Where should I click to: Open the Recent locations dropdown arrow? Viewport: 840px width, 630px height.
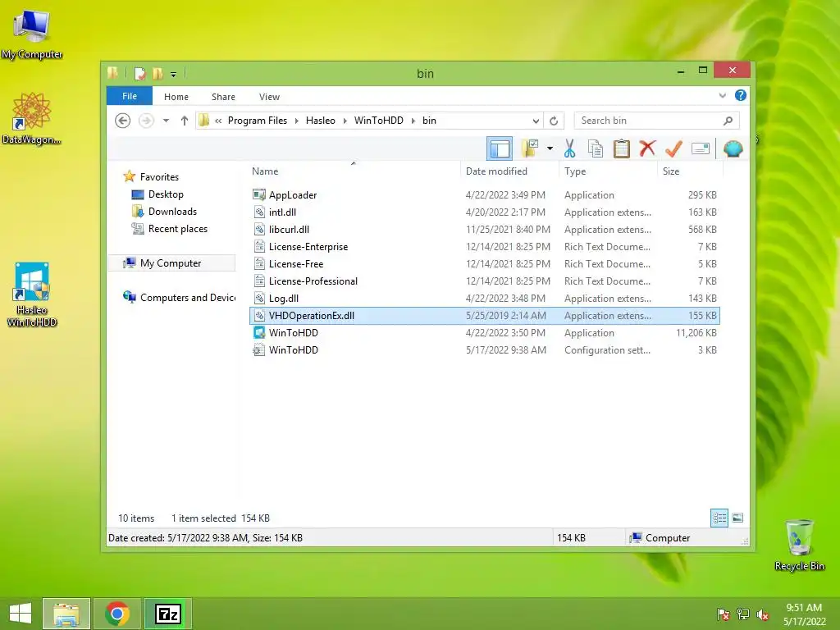tap(166, 121)
